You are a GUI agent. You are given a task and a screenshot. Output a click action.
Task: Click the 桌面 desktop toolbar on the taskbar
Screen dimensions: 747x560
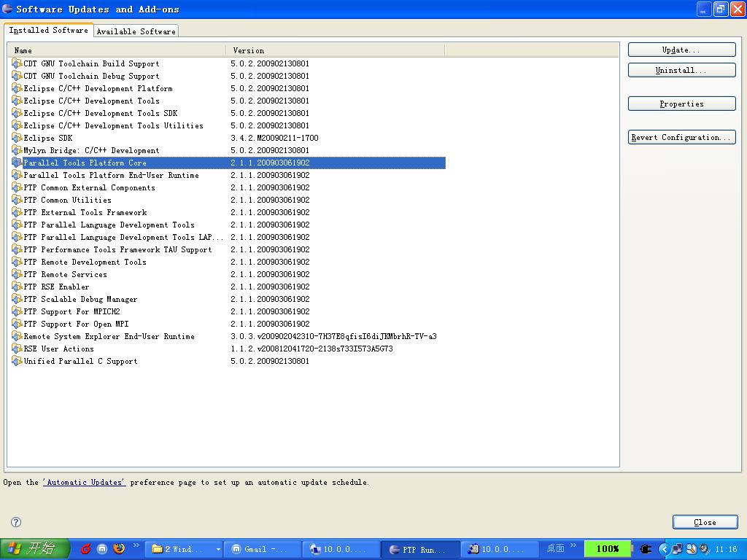coord(555,548)
